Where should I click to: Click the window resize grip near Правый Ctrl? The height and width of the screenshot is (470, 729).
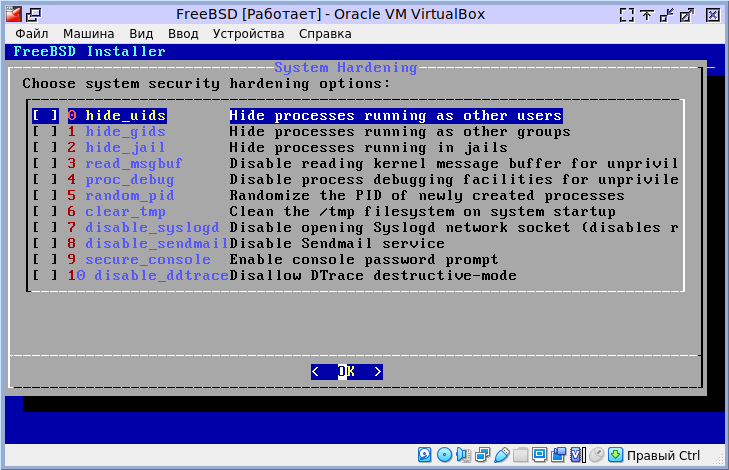pos(718,458)
